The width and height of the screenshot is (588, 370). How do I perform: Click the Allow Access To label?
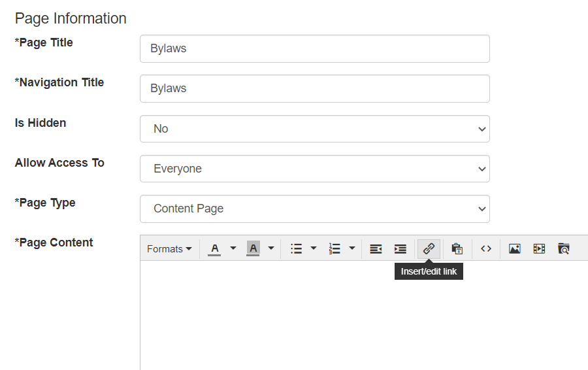[59, 163]
